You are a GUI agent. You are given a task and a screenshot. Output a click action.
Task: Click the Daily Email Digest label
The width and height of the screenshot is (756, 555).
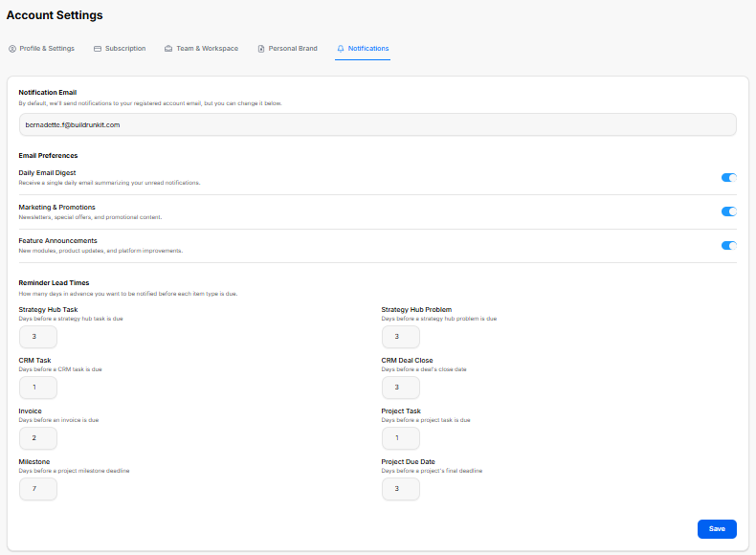[x=47, y=172]
